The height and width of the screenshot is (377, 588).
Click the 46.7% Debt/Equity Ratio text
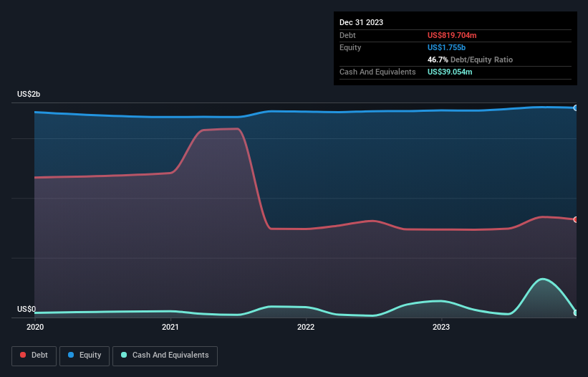point(470,59)
